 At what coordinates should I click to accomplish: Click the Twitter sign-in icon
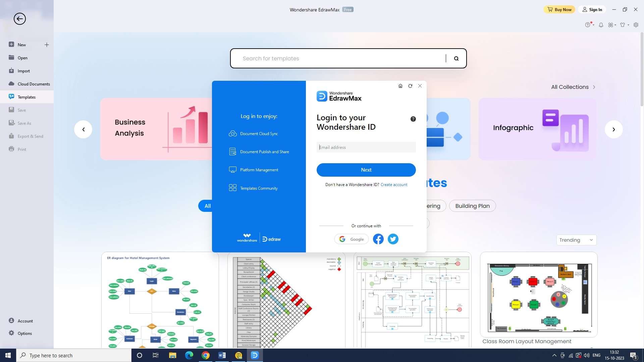pos(393,239)
